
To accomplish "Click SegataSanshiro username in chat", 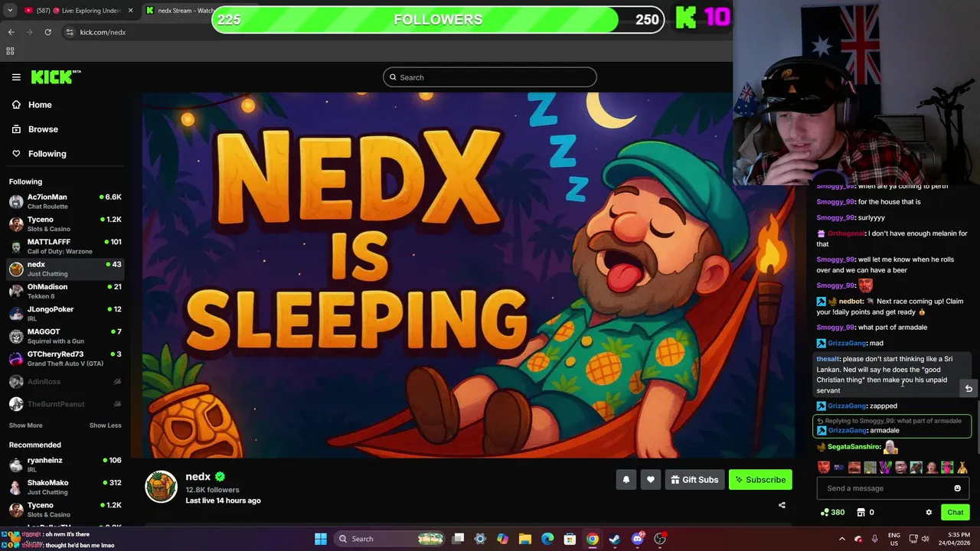I will pos(854,447).
